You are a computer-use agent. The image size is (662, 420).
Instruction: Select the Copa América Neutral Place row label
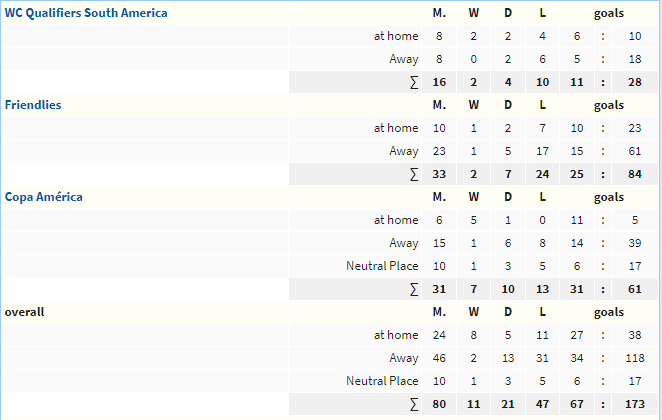[382, 266]
